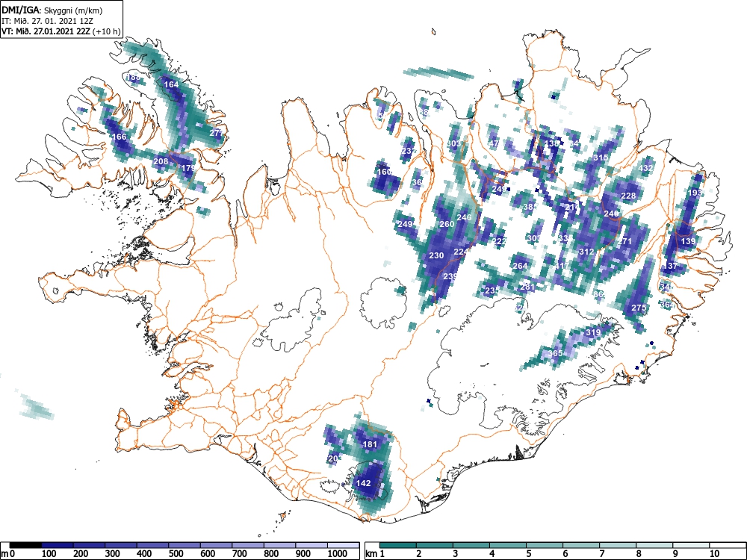The image size is (747, 560).
Task: Click the 138 visibility label
Action: tap(552, 143)
